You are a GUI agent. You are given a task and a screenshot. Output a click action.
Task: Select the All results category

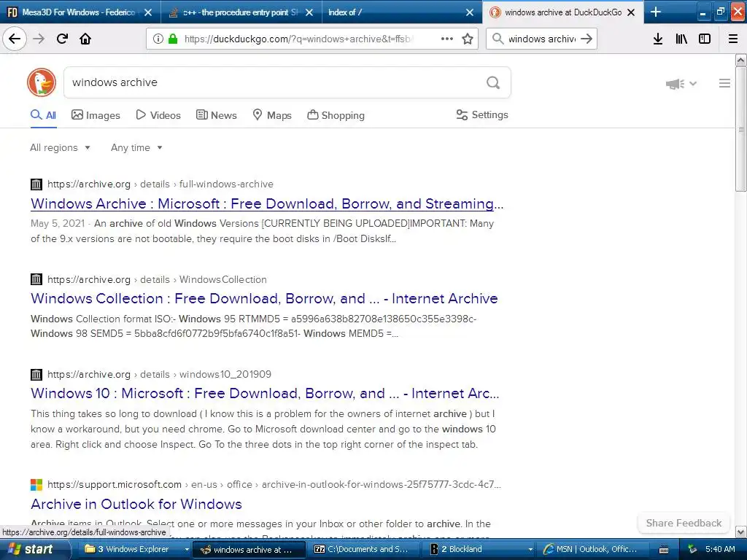tap(43, 115)
